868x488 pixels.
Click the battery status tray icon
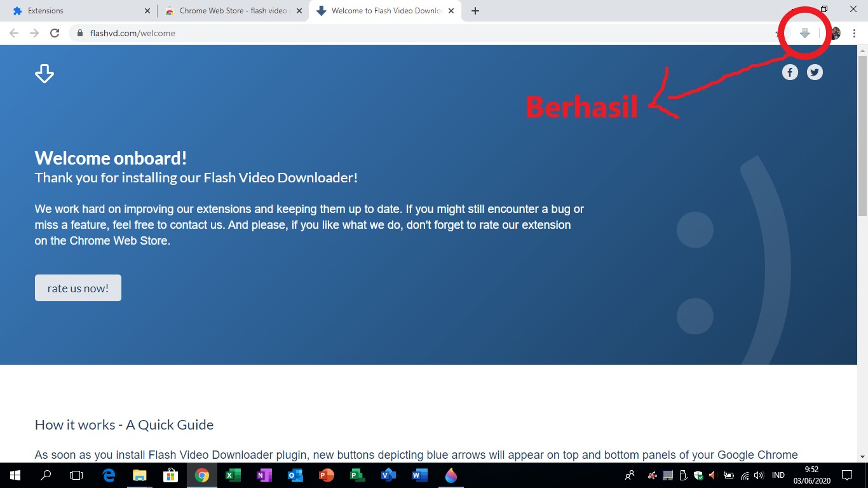tap(729, 475)
